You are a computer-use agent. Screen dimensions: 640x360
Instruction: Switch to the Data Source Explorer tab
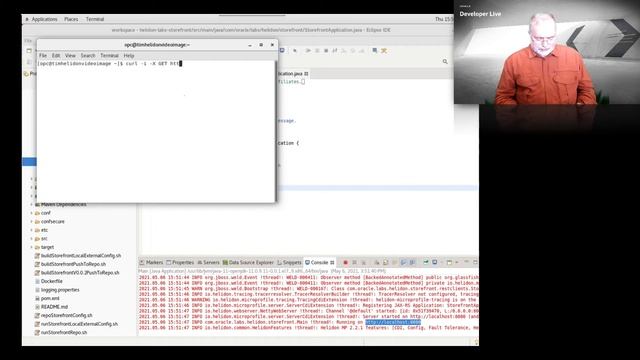pos(248,262)
